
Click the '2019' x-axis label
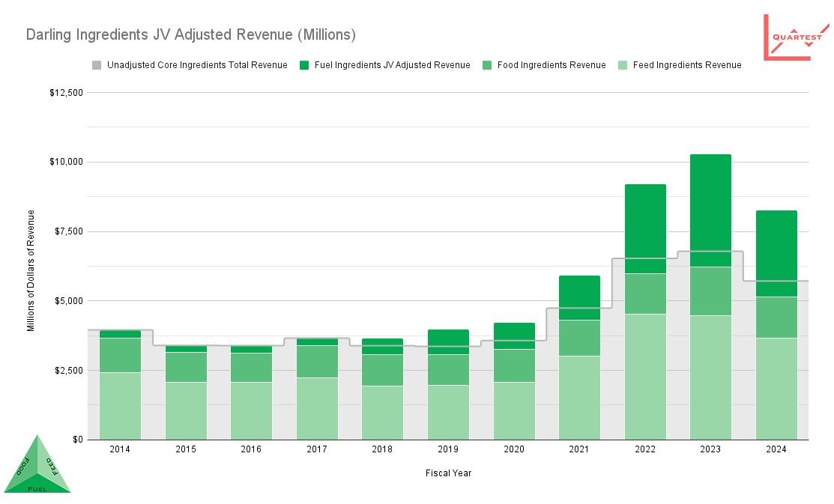click(448, 449)
